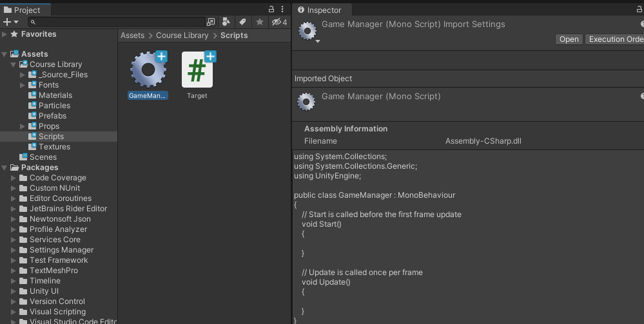The height and width of the screenshot is (324, 644).
Task: Select the Profile Analyzer package
Action: 59,229
